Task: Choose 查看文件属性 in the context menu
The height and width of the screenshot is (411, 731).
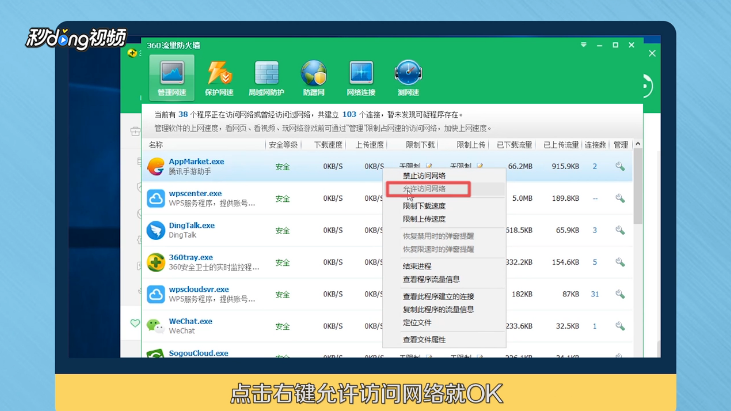Action: [x=424, y=340]
